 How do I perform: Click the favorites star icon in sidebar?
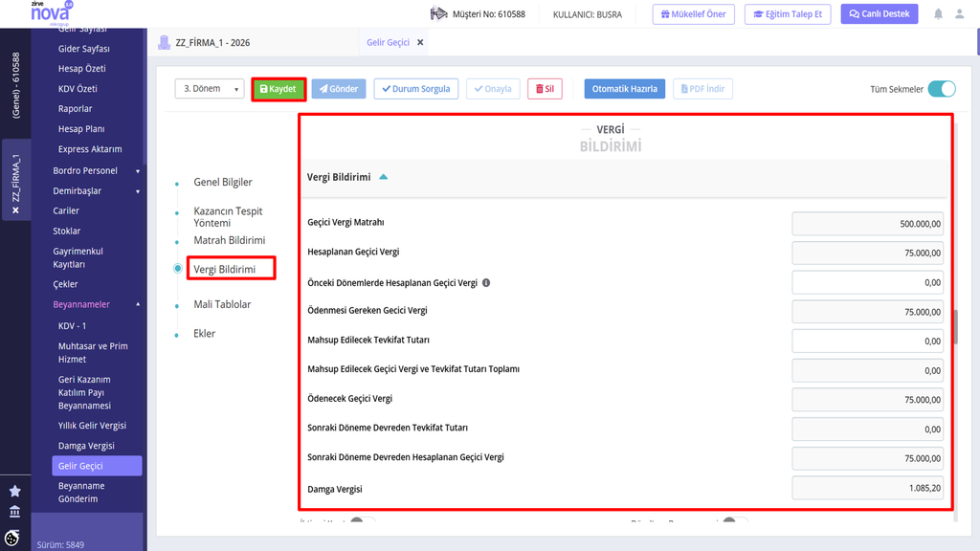click(15, 491)
